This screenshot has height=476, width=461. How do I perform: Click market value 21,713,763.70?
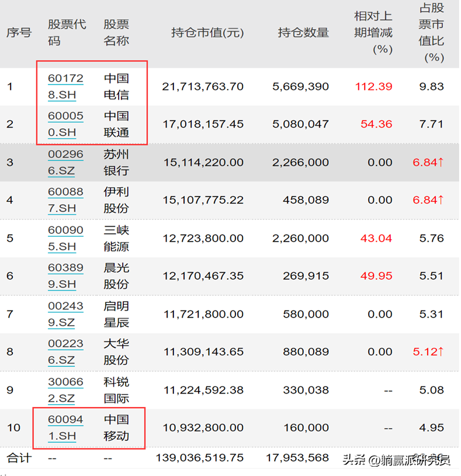point(203,87)
